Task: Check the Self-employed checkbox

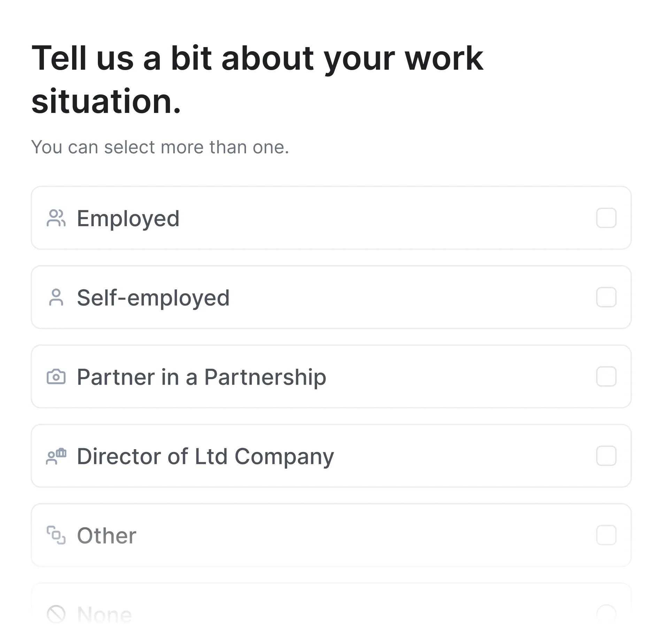Action: click(x=606, y=297)
